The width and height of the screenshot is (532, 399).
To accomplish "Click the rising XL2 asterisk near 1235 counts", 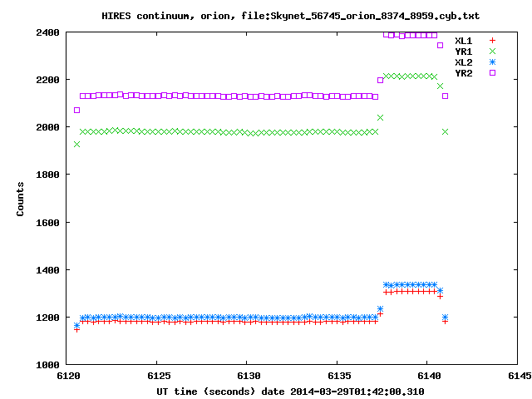I will coord(381,308).
